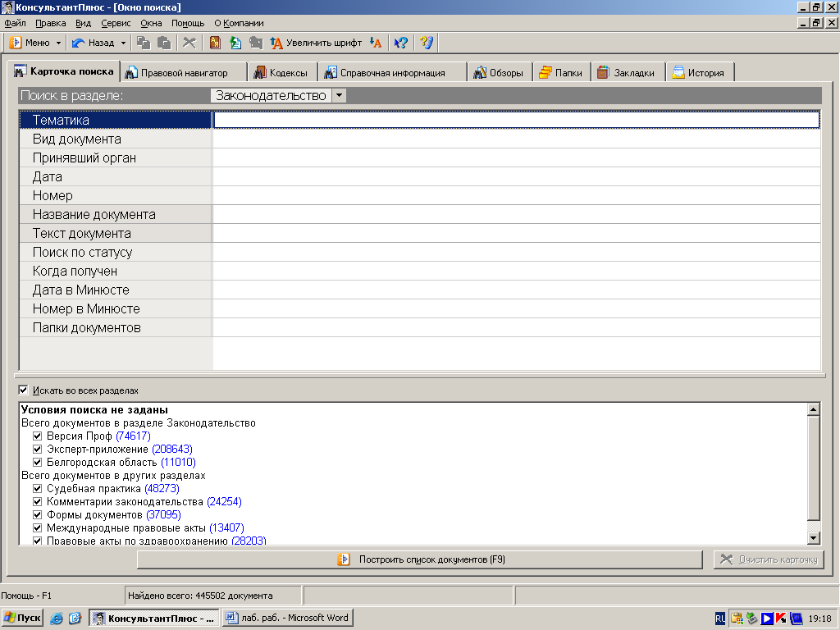Expand the Назад history dropdown arrow

tap(123, 43)
